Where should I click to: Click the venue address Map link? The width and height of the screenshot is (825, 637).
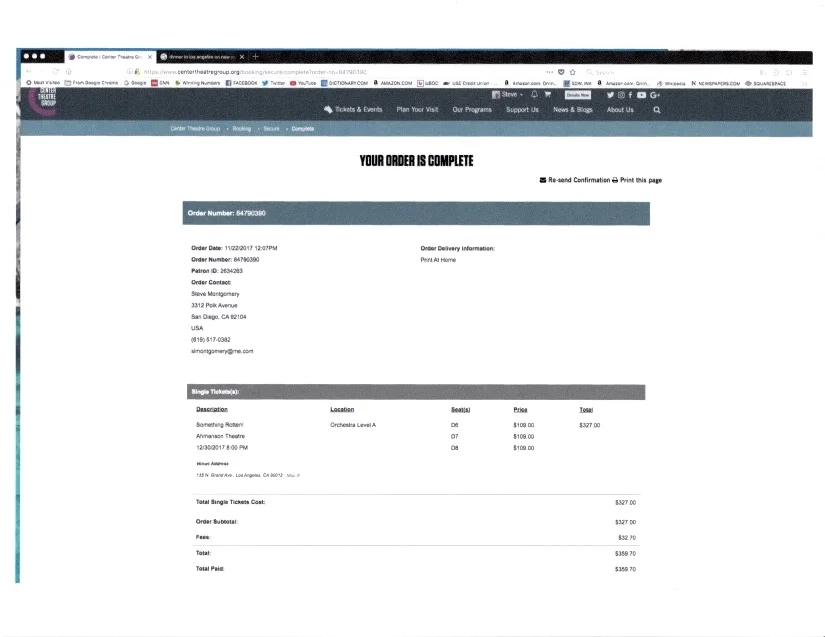point(293,475)
